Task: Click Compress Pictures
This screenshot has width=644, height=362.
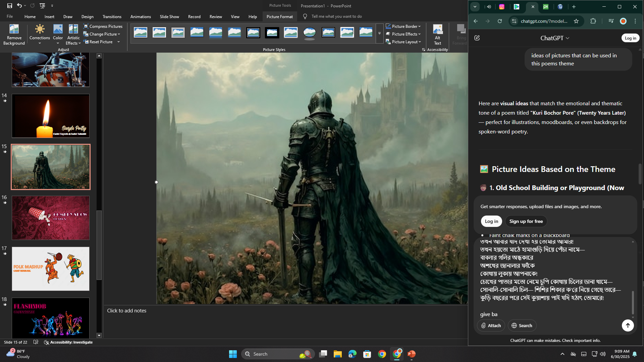Action: (103, 26)
